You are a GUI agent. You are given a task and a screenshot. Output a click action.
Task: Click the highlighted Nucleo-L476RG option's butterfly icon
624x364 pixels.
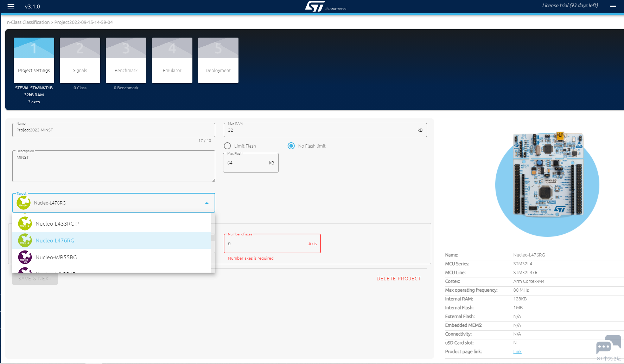pyautogui.click(x=25, y=240)
